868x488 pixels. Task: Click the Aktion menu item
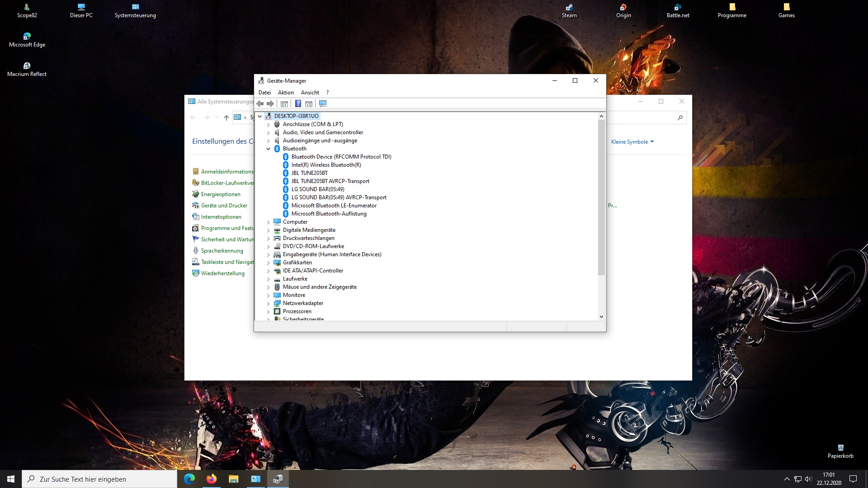[286, 92]
